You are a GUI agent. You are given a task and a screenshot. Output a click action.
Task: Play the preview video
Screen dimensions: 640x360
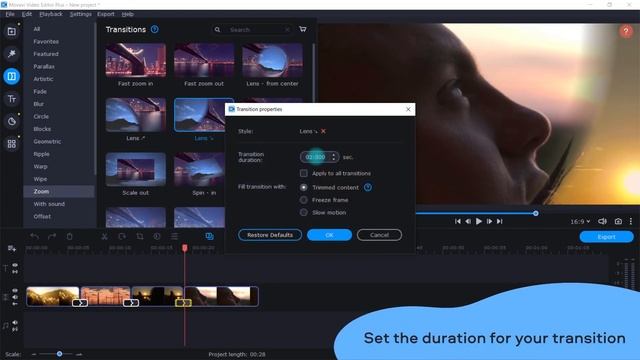[x=478, y=221]
